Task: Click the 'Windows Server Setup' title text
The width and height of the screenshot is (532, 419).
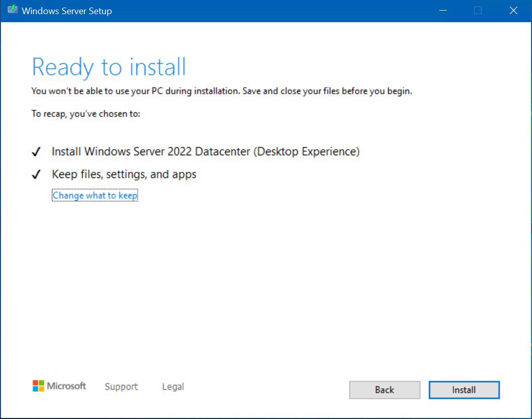Action: point(67,11)
